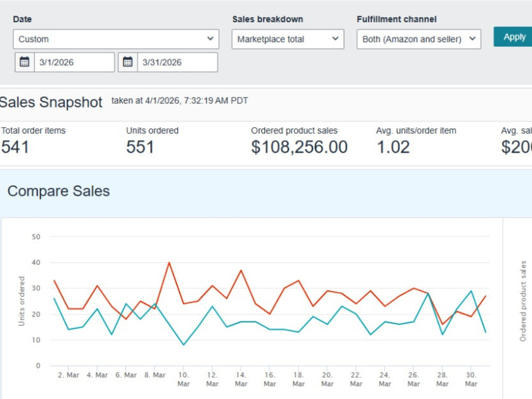Viewport: 532px width, 399px height.
Task: Click the teal line low point at 10 Mar
Action: click(x=184, y=345)
